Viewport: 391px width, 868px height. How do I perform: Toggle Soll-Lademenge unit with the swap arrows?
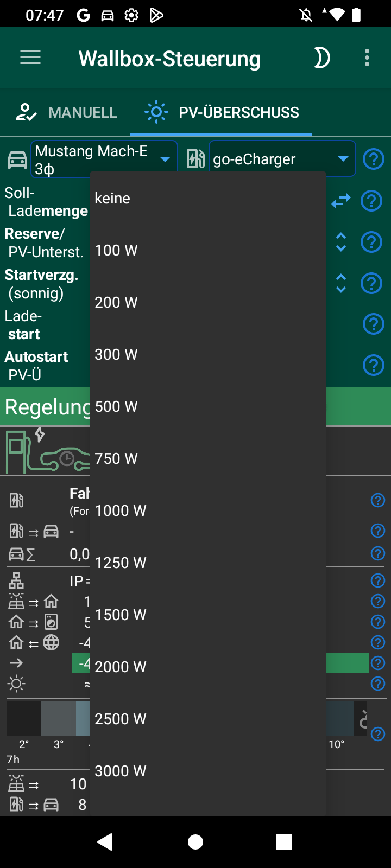(340, 201)
